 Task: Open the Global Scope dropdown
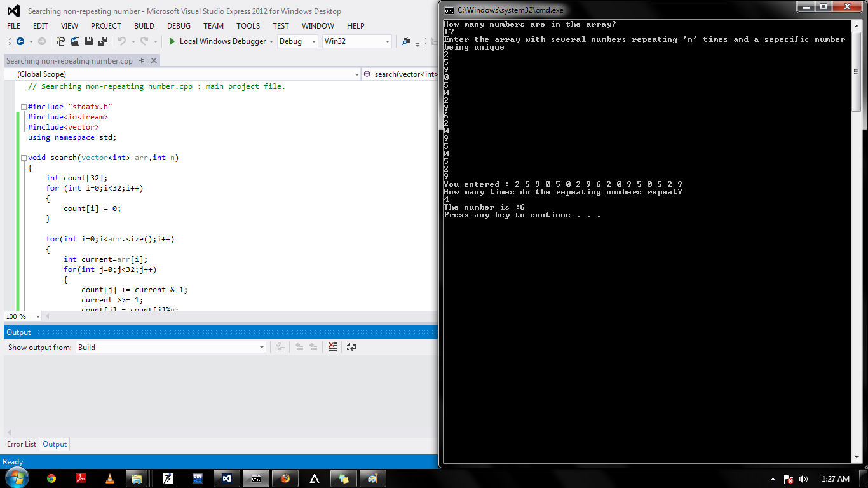pos(357,74)
